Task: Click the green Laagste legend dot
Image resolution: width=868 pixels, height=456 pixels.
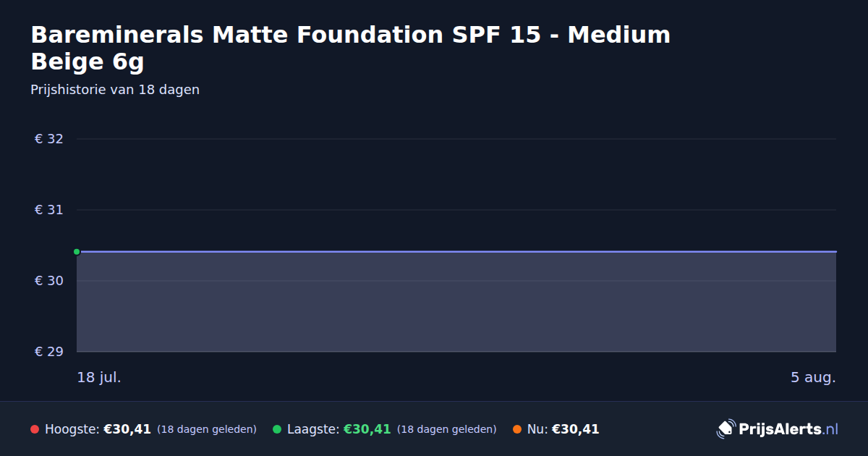Action: point(277,429)
